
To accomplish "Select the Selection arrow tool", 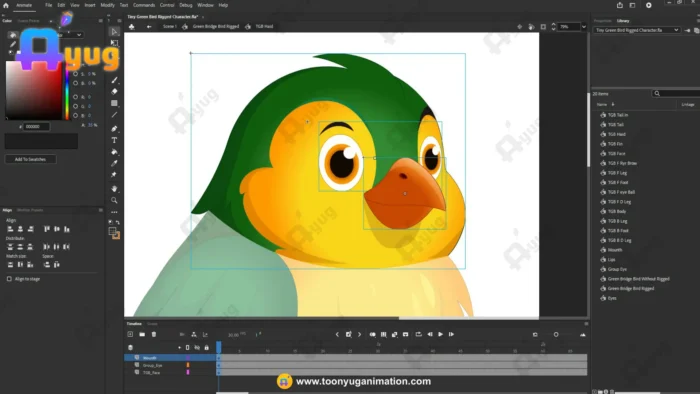I will pos(114,31).
